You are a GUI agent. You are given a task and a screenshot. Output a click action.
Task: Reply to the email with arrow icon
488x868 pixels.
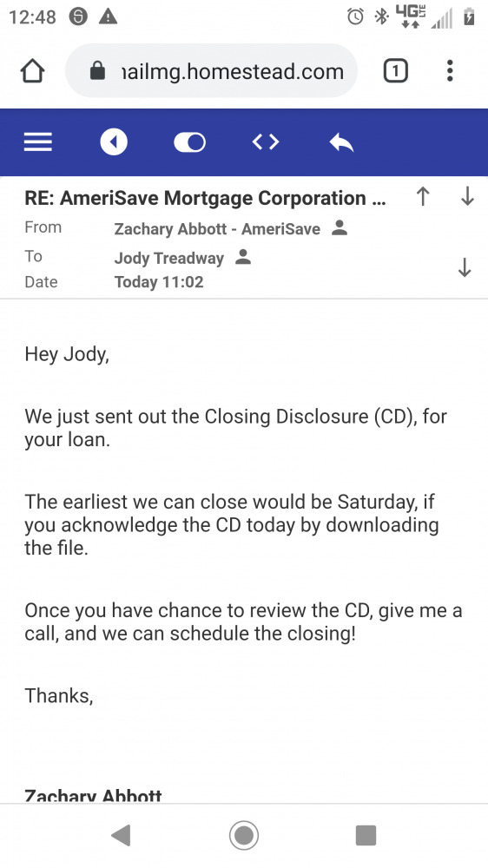341,143
